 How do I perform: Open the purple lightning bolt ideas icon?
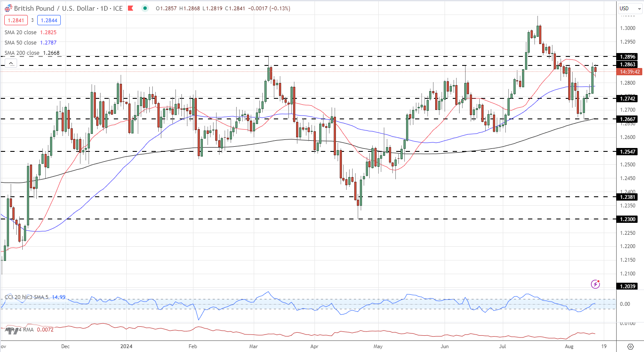point(595,284)
